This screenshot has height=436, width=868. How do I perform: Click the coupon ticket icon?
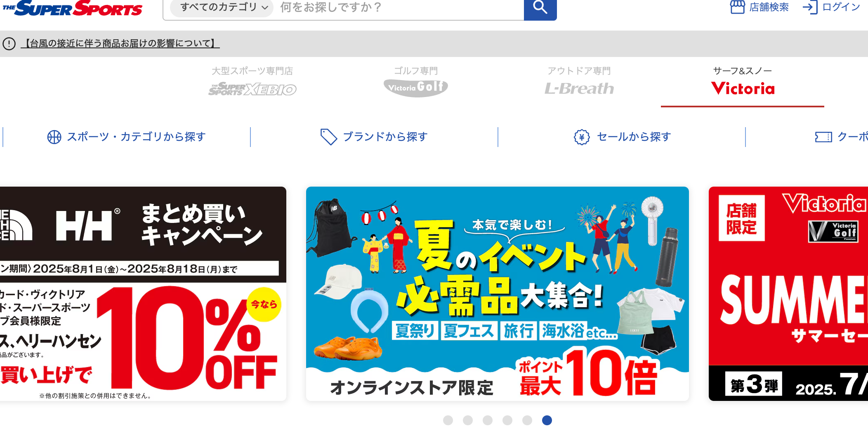point(823,137)
